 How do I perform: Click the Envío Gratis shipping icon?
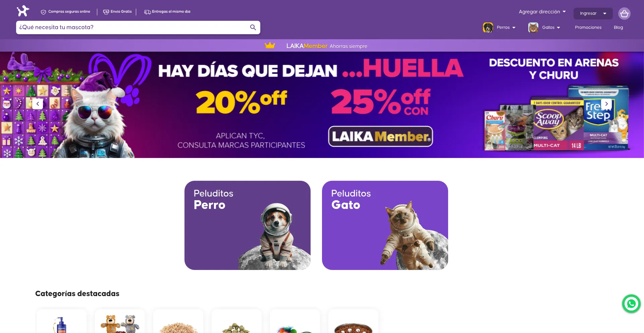coord(106,12)
